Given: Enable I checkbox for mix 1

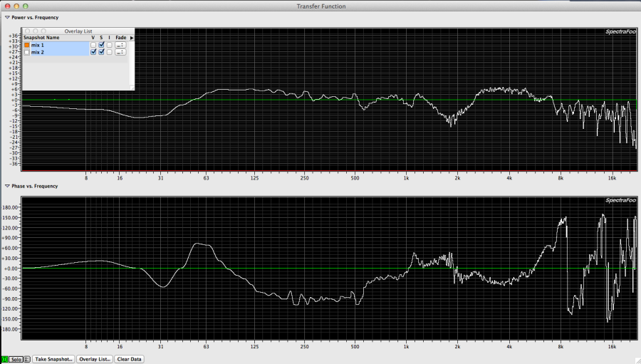Looking at the screenshot, I should 109,45.
